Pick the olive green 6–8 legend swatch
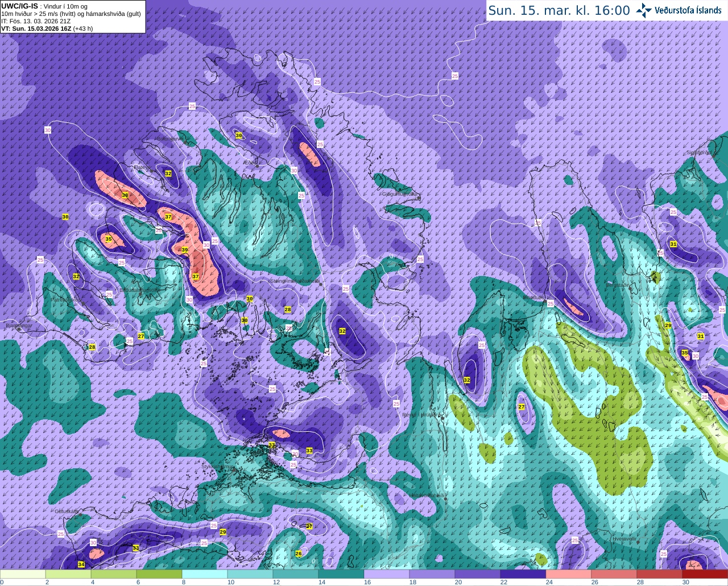Screen dimensions: 728x586 pyautogui.click(x=159, y=574)
